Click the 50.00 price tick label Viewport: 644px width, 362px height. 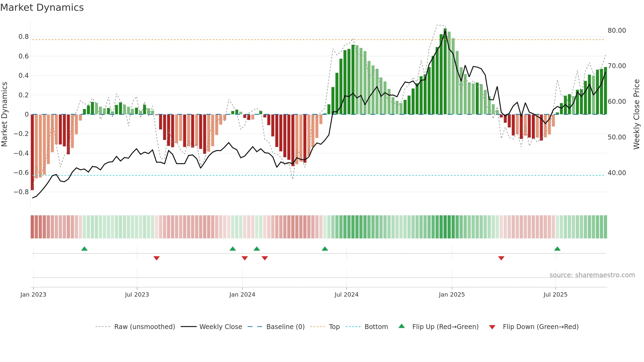point(617,137)
